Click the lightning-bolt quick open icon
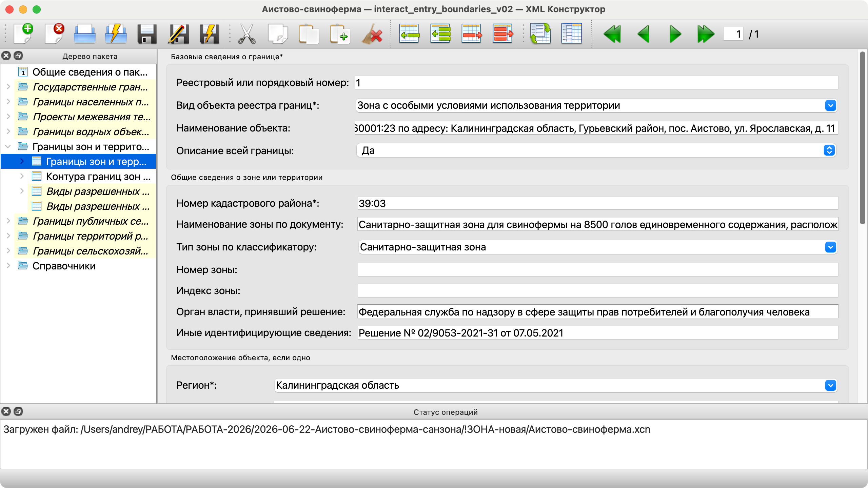 (x=116, y=34)
